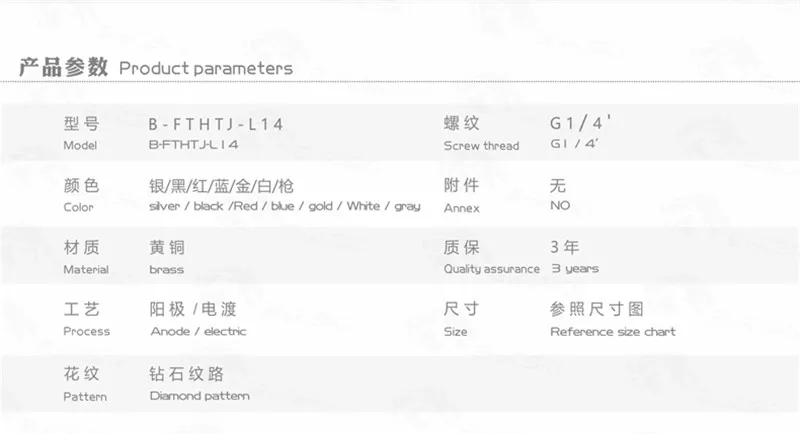The image size is (800, 434).
Task: Click the Color label
Action: click(79, 208)
